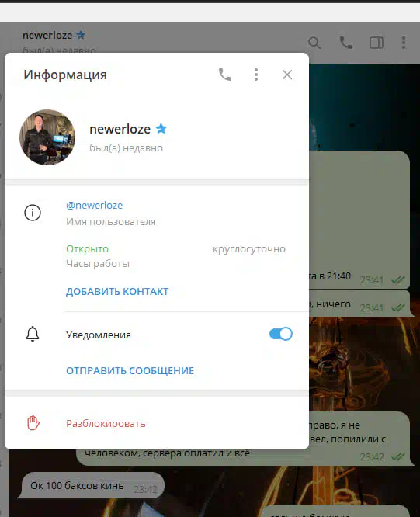Click the search icon in chat header
The height and width of the screenshot is (517, 420).
coord(314,43)
